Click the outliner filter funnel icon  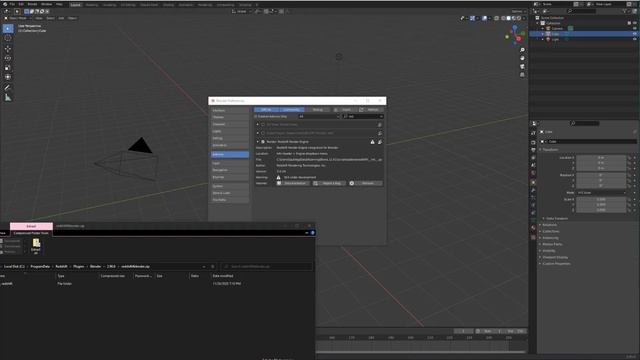624,11
